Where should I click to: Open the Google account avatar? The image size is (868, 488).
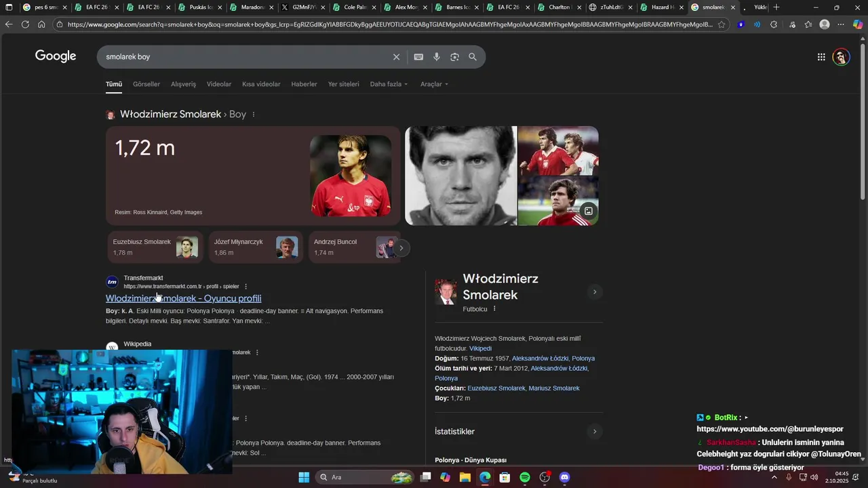coord(842,57)
